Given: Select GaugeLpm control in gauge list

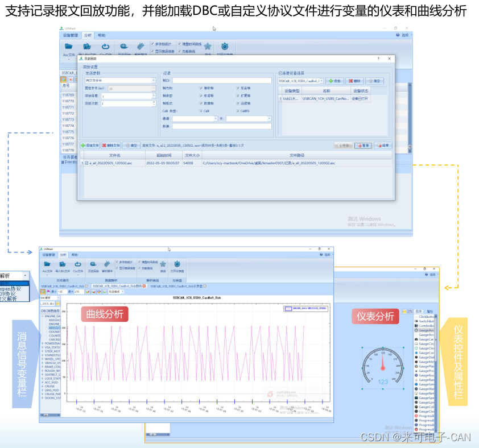Looking at the screenshot, I should coord(424,403).
